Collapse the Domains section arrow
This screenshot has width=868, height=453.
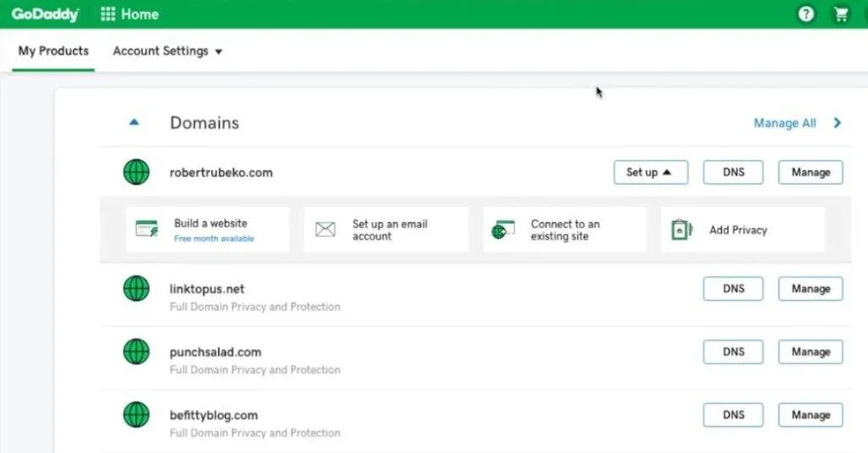point(134,122)
